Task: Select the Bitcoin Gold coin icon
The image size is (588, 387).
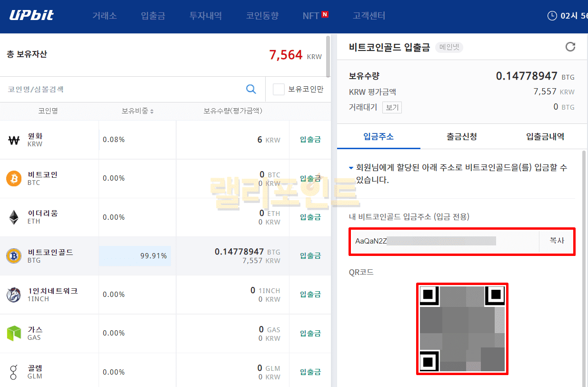Action: [14, 256]
